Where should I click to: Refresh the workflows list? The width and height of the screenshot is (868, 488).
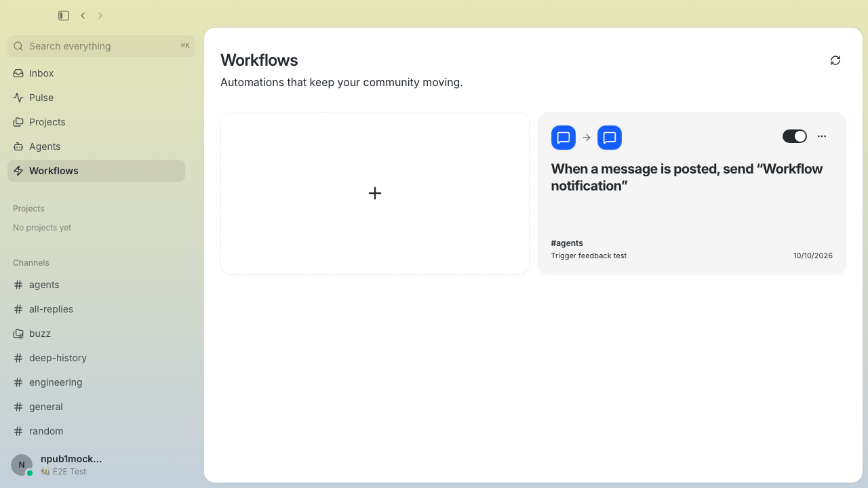[835, 60]
